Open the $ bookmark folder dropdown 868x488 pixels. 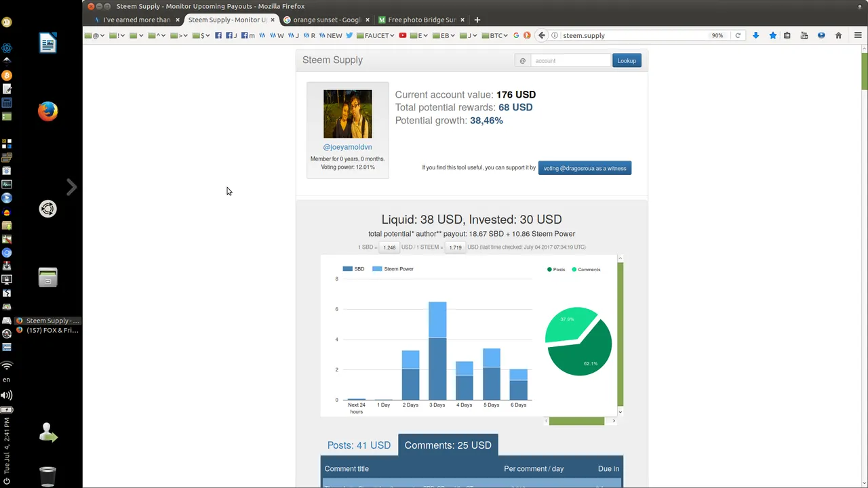point(201,35)
